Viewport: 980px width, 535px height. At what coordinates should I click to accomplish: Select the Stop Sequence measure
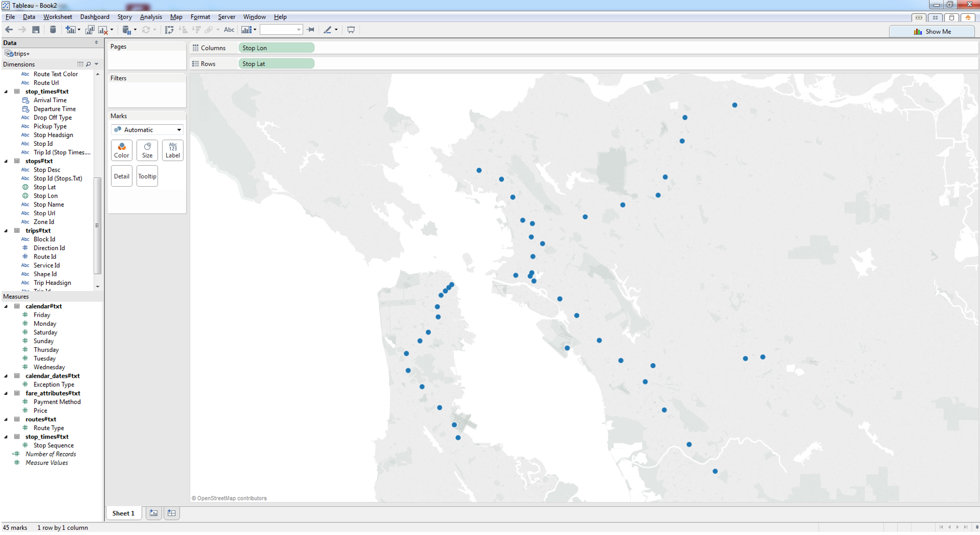click(x=53, y=445)
